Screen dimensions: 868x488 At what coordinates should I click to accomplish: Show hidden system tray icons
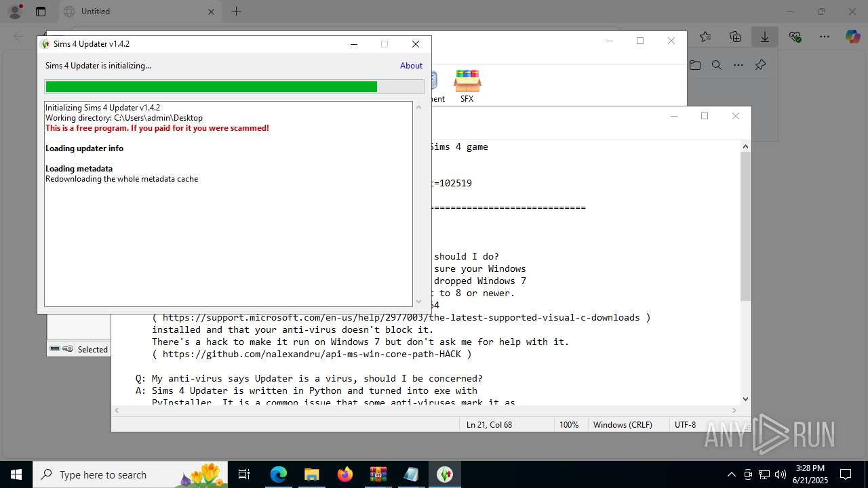pyautogui.click(x=731, y=474)
